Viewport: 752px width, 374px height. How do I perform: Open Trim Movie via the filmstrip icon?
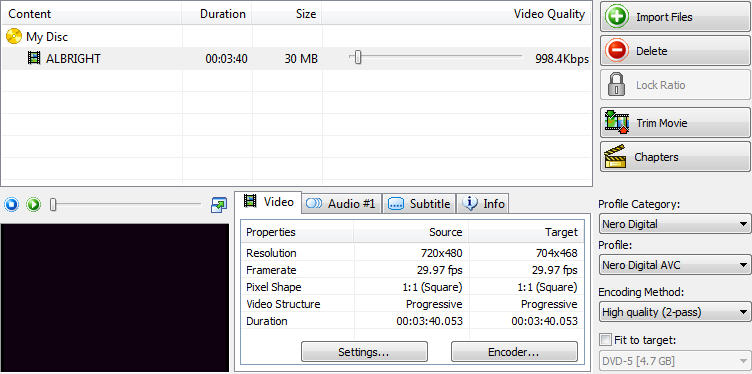617,123
